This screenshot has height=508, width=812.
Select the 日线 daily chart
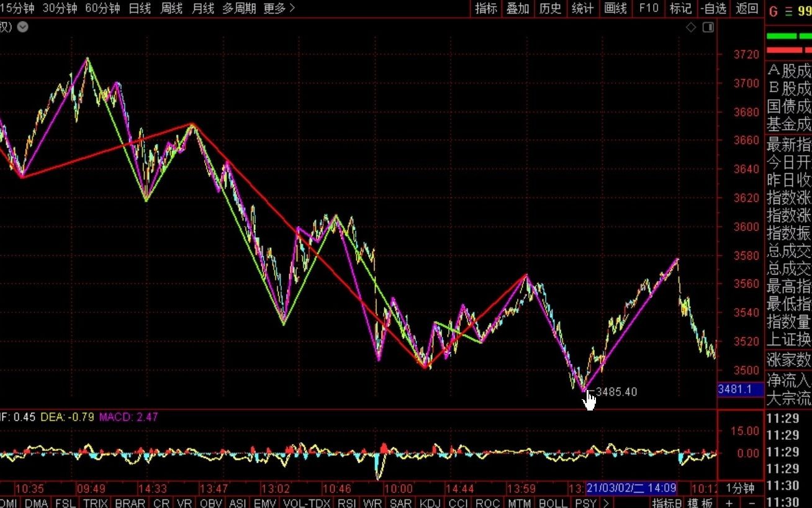click(x=140, y=9)
